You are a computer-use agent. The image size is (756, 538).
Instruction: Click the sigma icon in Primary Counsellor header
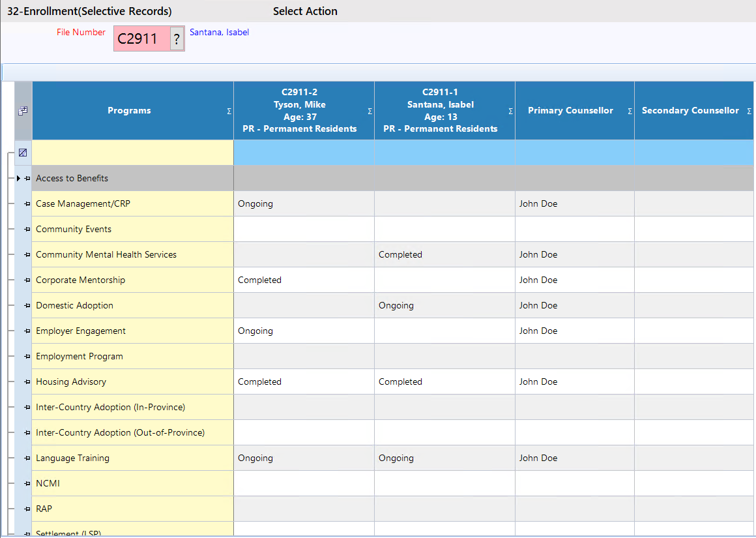(x=630, y=111)
